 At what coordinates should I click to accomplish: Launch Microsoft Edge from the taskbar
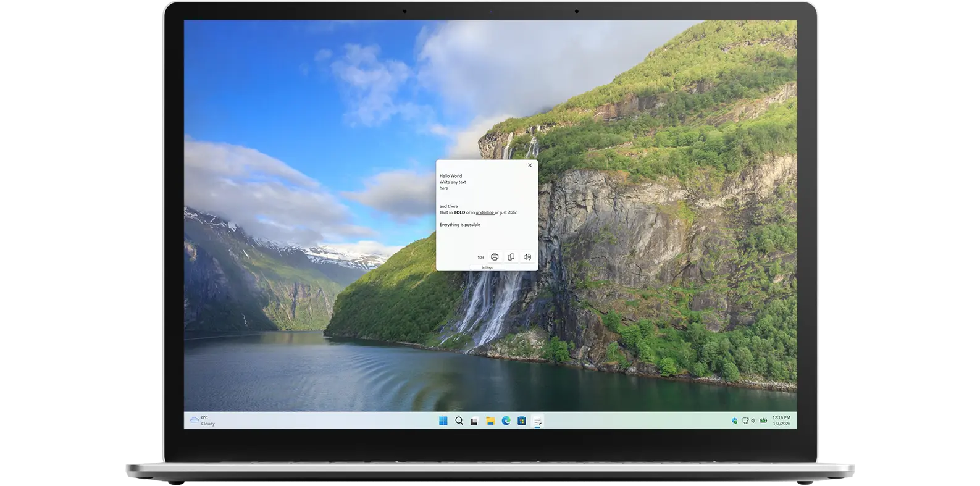tap(506, 421)
